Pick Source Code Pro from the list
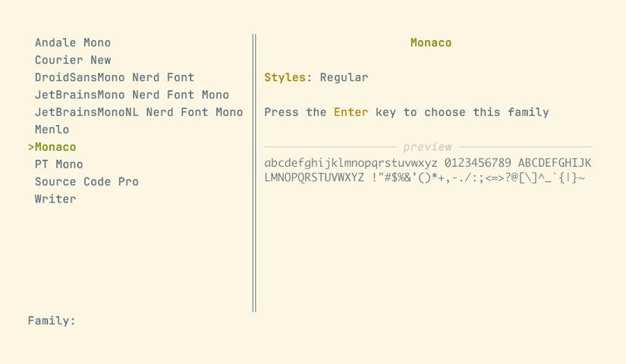Screen dimensions: 626x364 pyautogui.click(x=87, y=182)
